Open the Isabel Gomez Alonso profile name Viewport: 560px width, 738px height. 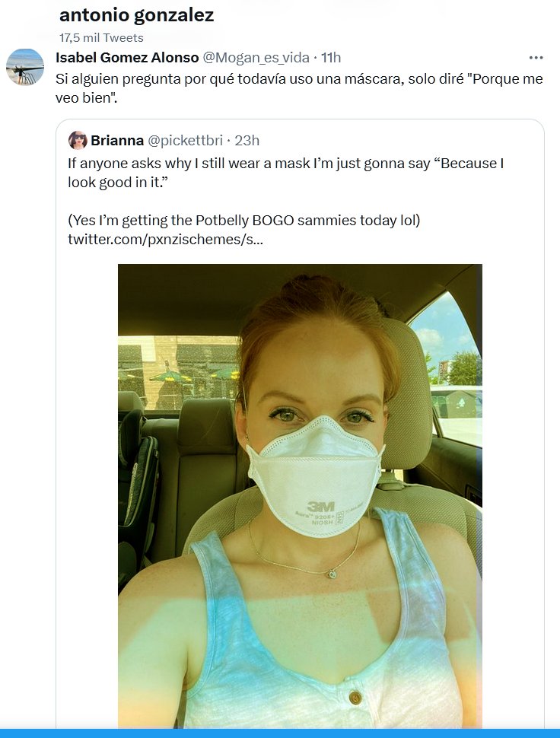(x=127, y=58)
